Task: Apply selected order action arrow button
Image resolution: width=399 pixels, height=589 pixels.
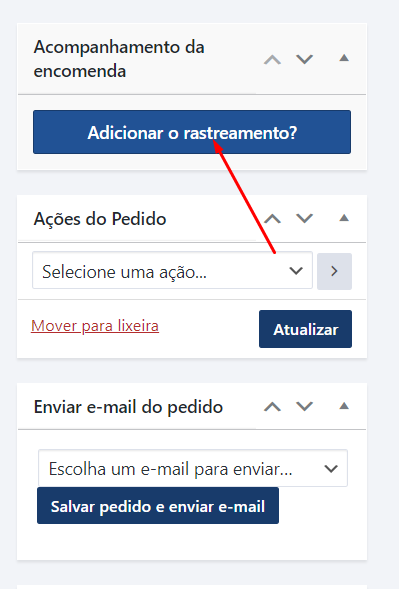Action: click(x=334, y=271)
